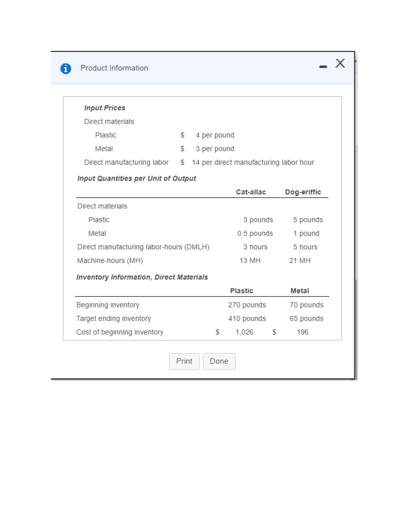The height and width of the screenshot is (532, 411).
Task: Click '5 pounds' plastic for Dog-eriffic
Action: click(308, 220)
